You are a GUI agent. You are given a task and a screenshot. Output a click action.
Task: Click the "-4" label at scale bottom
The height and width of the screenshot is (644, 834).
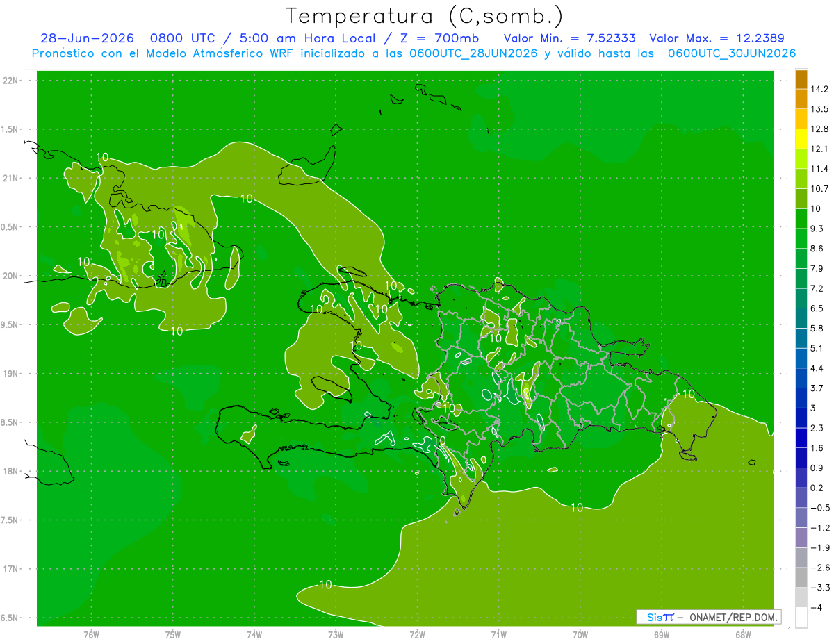pyautogui.click(x=816, y=608)
